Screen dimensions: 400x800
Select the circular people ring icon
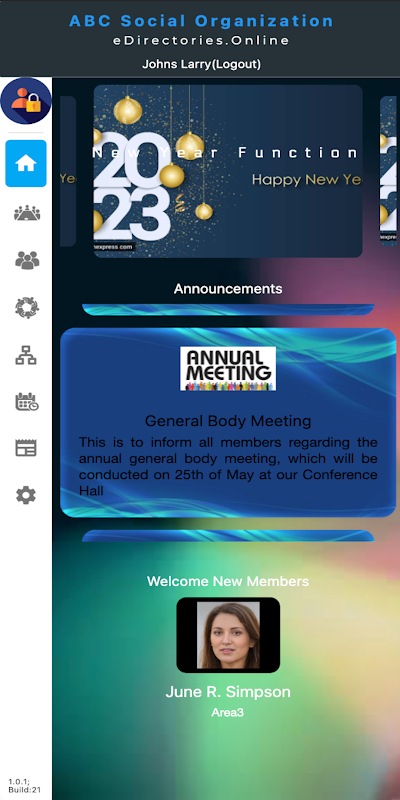pos(26,308)
